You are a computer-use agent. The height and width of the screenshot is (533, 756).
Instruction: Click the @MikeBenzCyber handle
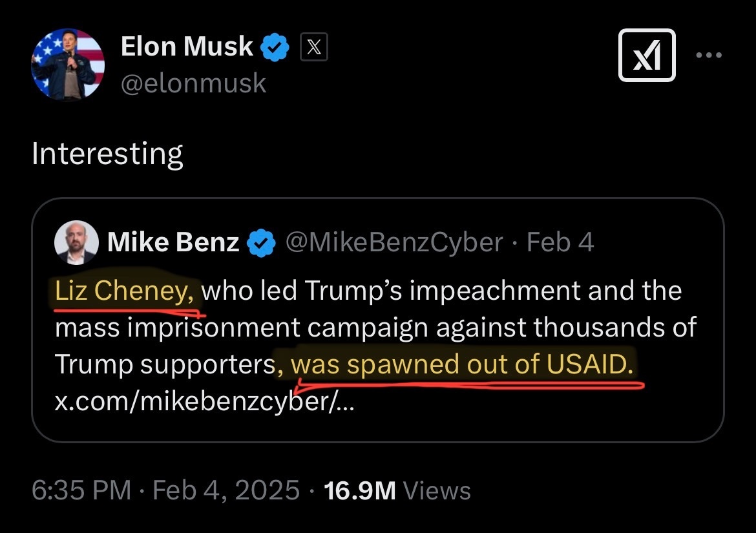(x=395, y=242)
